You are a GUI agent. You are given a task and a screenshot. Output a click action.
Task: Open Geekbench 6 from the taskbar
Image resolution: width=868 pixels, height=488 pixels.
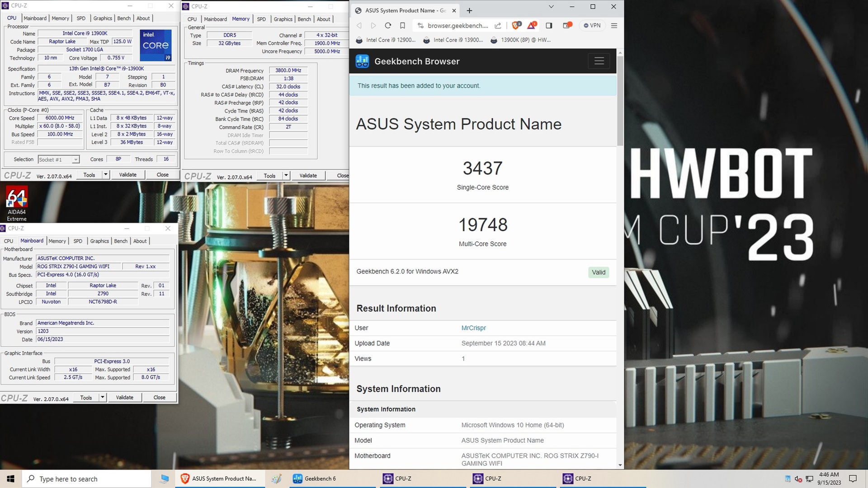tap(332, 479)
